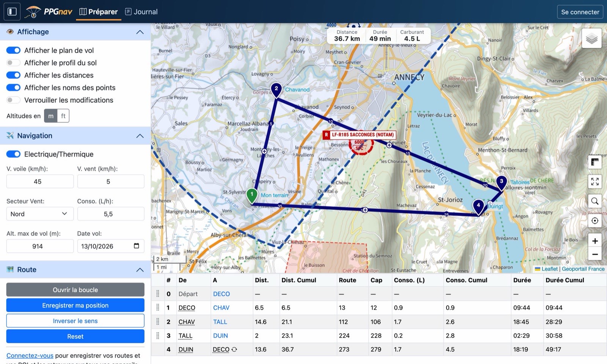Enable Afficher le profil du sol
This screenshot has height=364, width=607.
point(13,63)
